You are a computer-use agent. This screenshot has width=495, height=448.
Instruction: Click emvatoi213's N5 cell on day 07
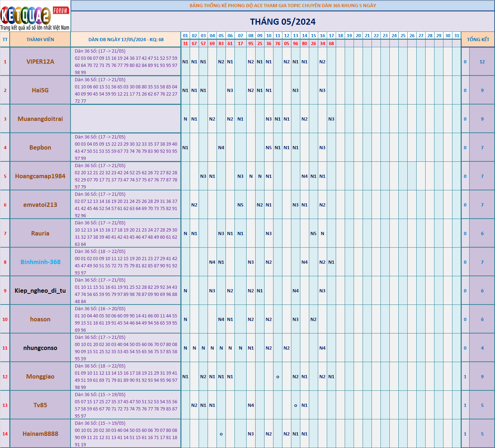tap(241, 205)
